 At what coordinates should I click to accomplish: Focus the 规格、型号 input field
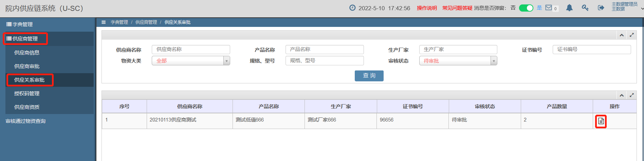tap(325, 61)
